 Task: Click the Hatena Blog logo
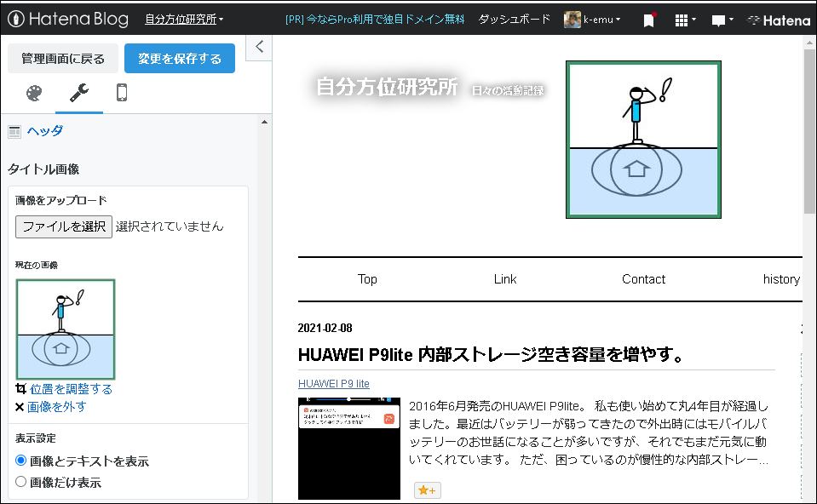[68, 19]
